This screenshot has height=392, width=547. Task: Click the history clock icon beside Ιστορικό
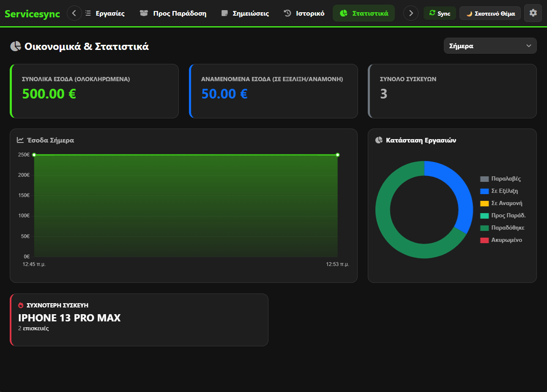[x=287, y=13]
